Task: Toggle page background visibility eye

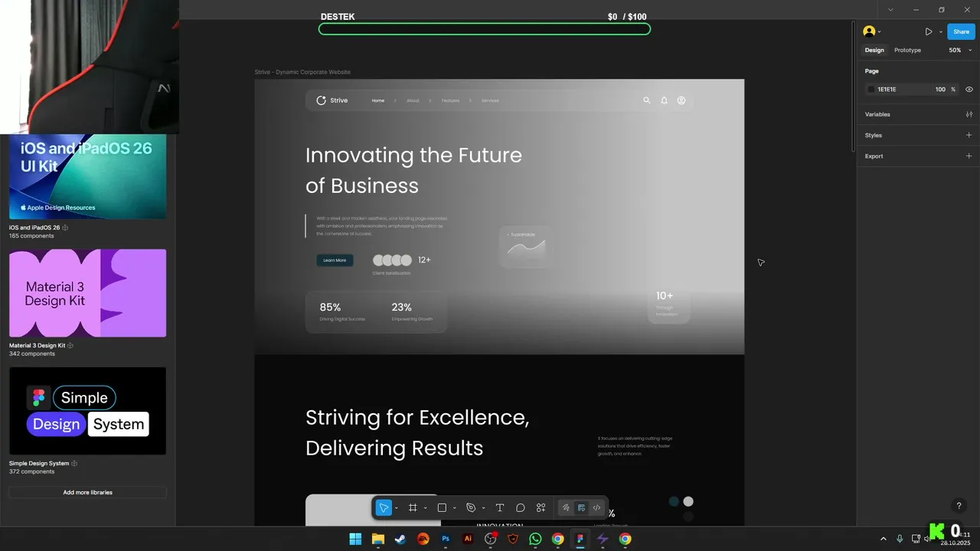Action: 969,90
